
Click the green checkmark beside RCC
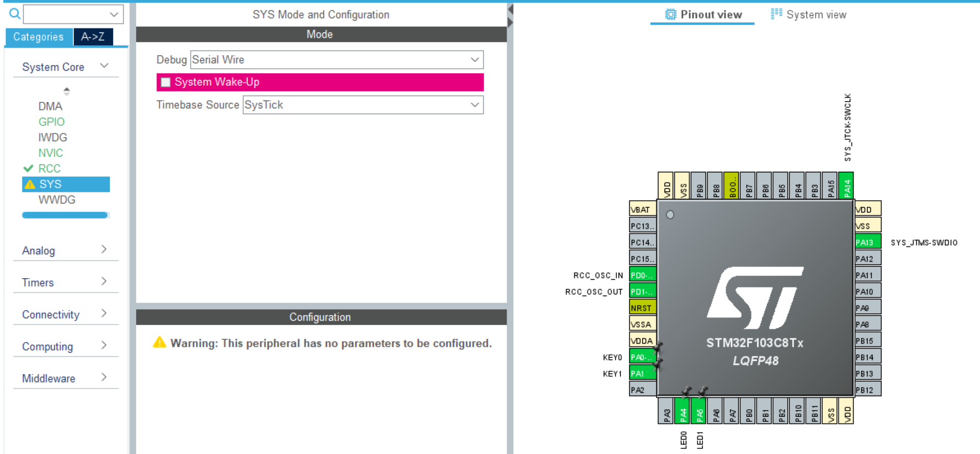coord(28,168)
